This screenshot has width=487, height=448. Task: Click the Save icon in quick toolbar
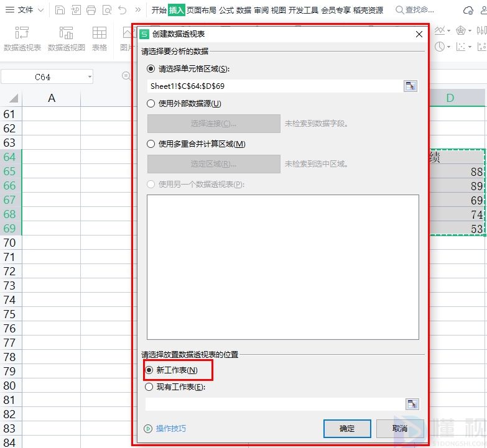[60, 10]
